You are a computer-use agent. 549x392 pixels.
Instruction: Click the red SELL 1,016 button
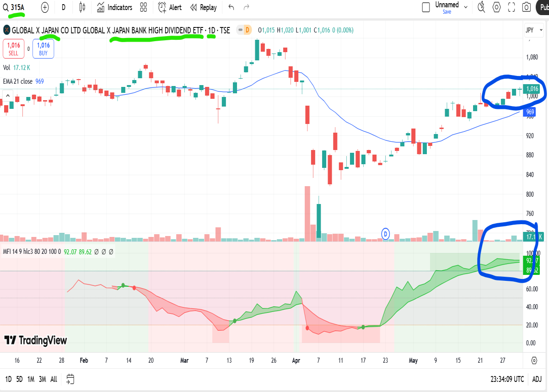(14, 49)
